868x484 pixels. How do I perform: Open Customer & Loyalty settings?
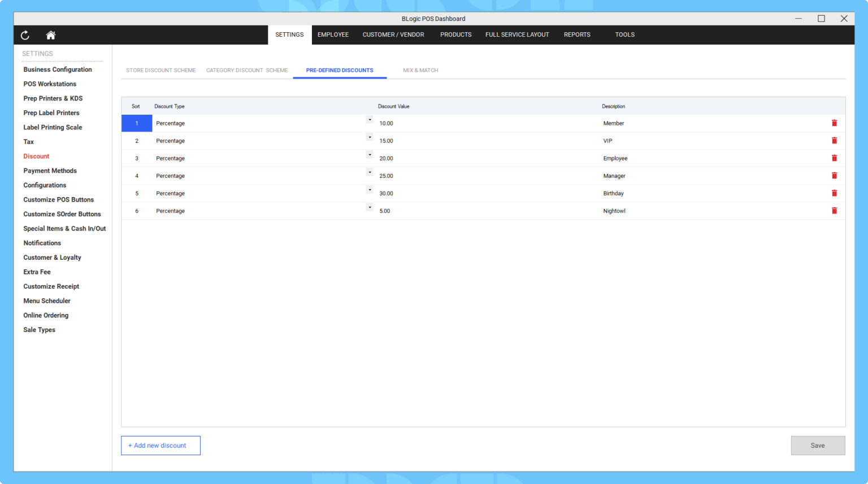(x=52, y=258)
